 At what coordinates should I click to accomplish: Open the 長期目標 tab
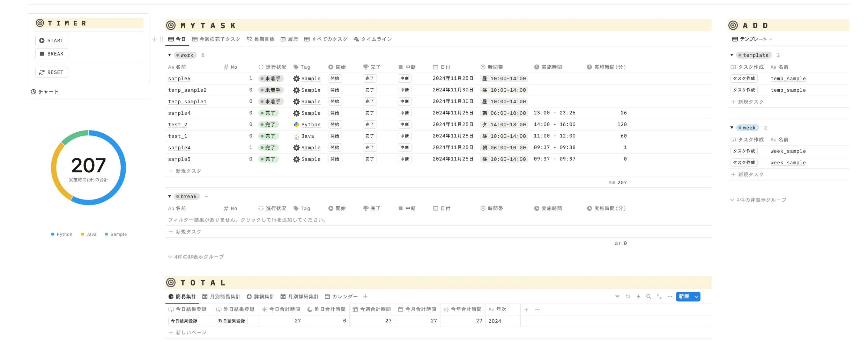tap(260, 39)
